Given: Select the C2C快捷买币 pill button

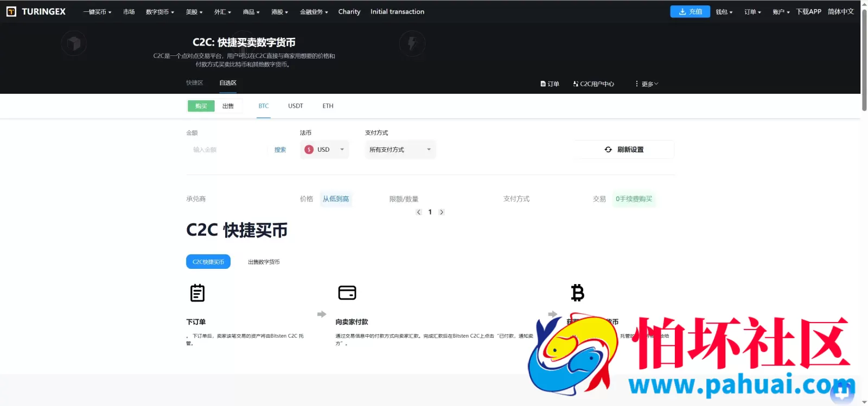Looking at the screenshot, I should [208, 262].
